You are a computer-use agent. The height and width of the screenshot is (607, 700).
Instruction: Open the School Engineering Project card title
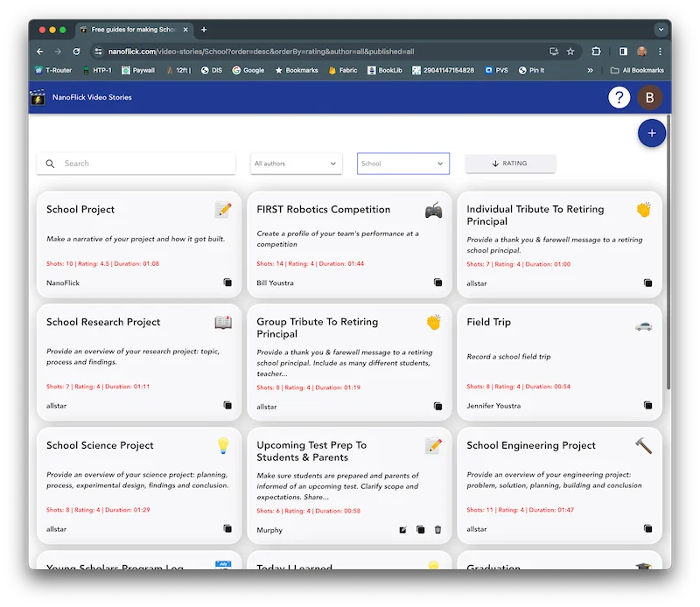pos(531,445)
